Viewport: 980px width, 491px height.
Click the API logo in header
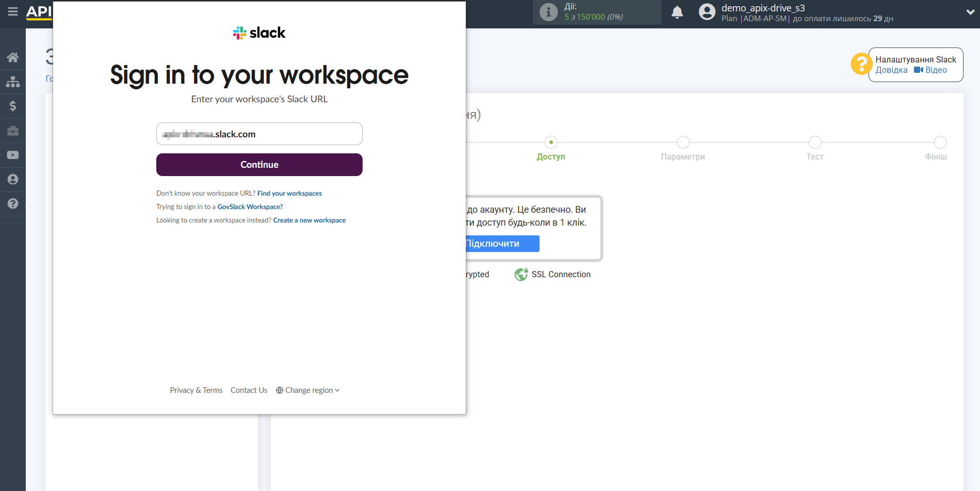tap(39, 12)
